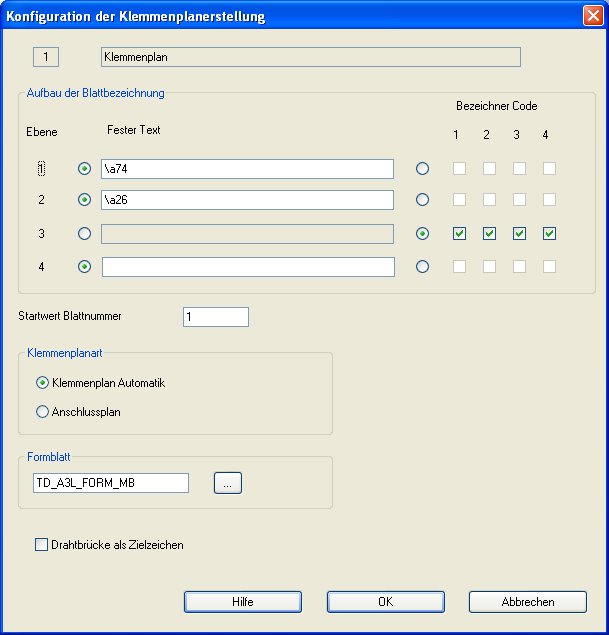Select Bezeichner Code radio for Ebene 2
Viewport: 609px width, 635px height.
pyautogui.click(x=422, y=200)
